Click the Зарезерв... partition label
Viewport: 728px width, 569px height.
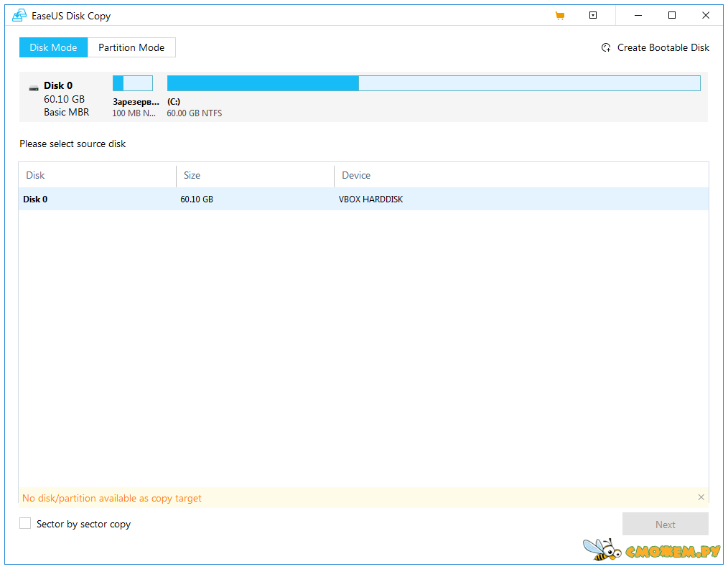tap(136, 102)
